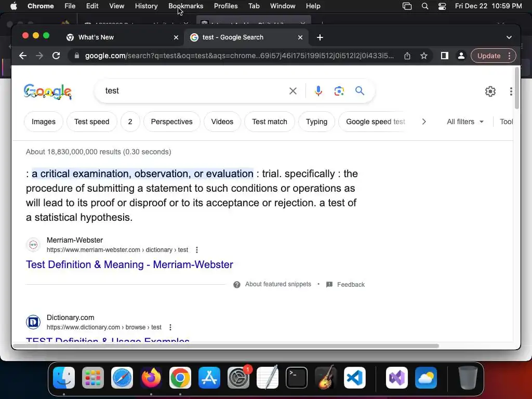Filter results by Images

tap(44, 122)
